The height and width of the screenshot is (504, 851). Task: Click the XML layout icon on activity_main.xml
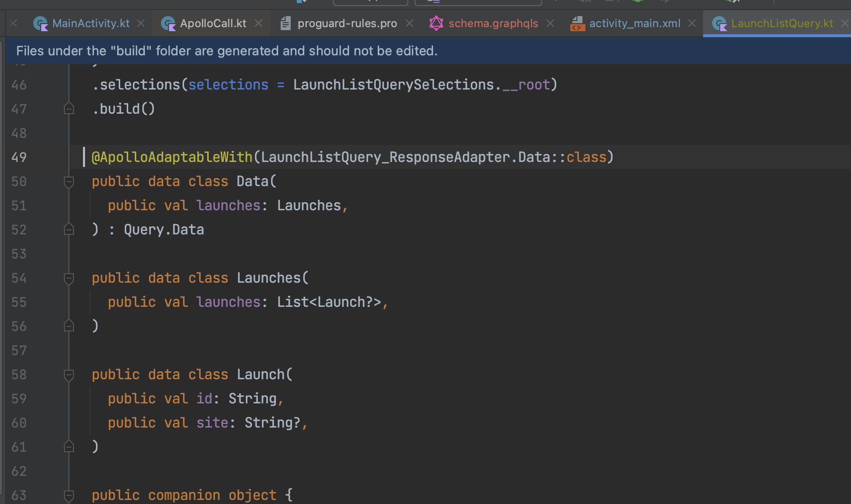point(577,23)
